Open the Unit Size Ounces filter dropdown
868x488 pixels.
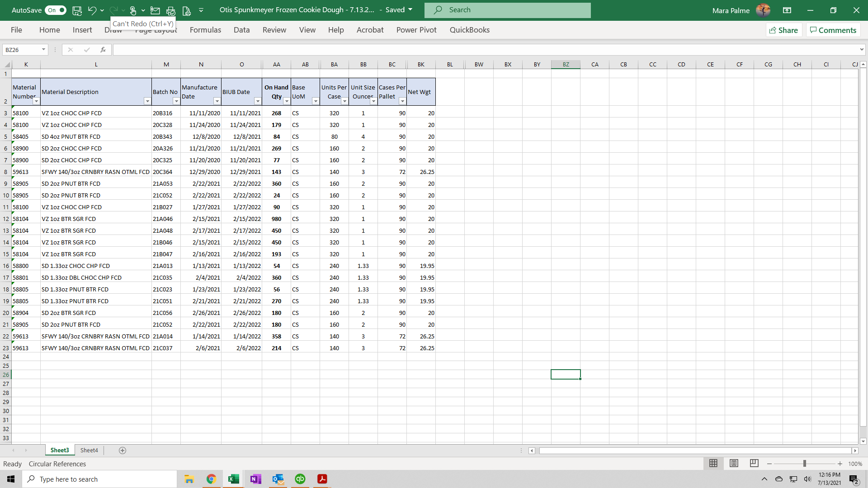point(373,101)
